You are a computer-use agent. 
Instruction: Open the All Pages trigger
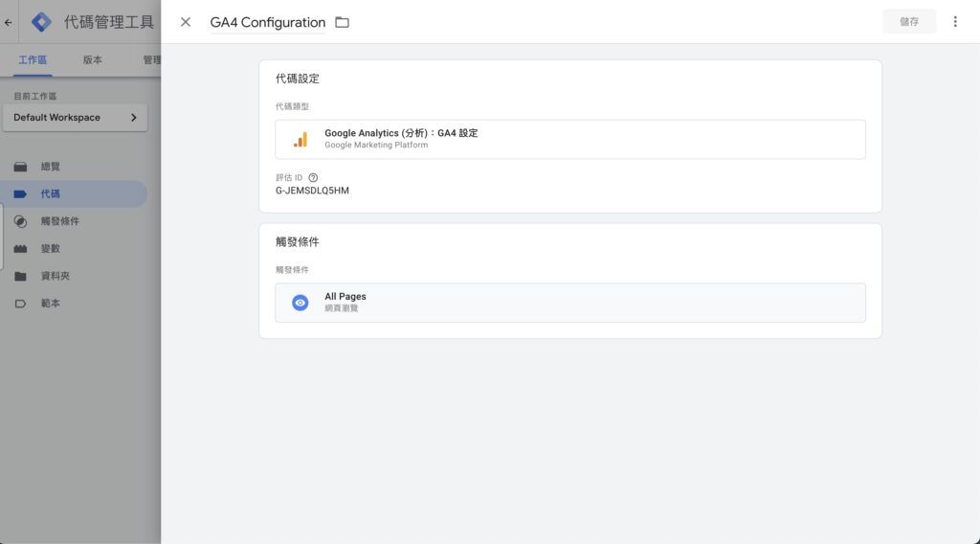click(570, 303)
